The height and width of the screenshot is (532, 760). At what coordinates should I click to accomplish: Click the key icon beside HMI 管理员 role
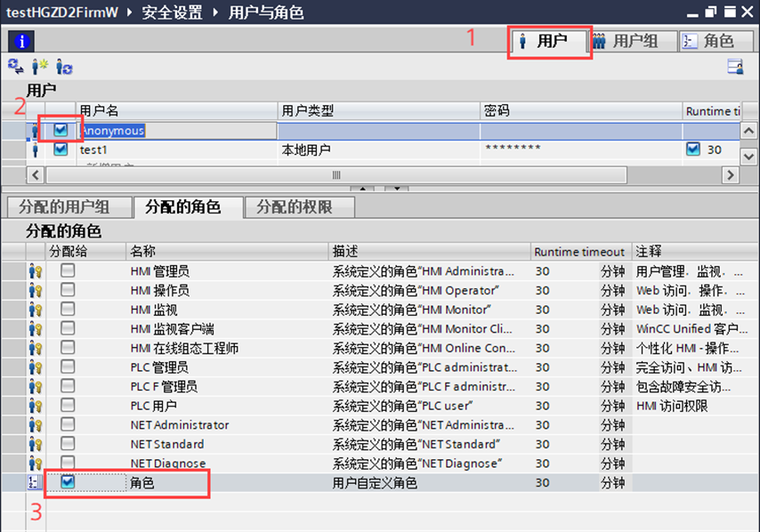36,271
